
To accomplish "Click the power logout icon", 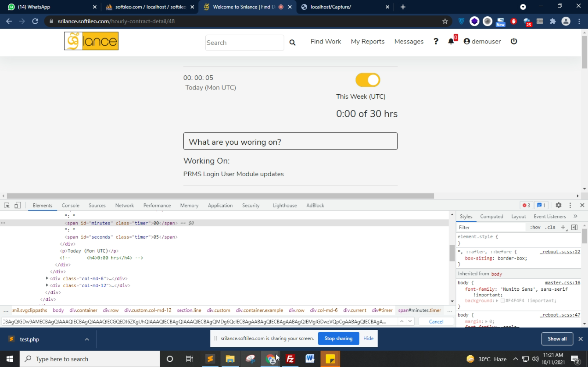I will [x=514, y=41].
